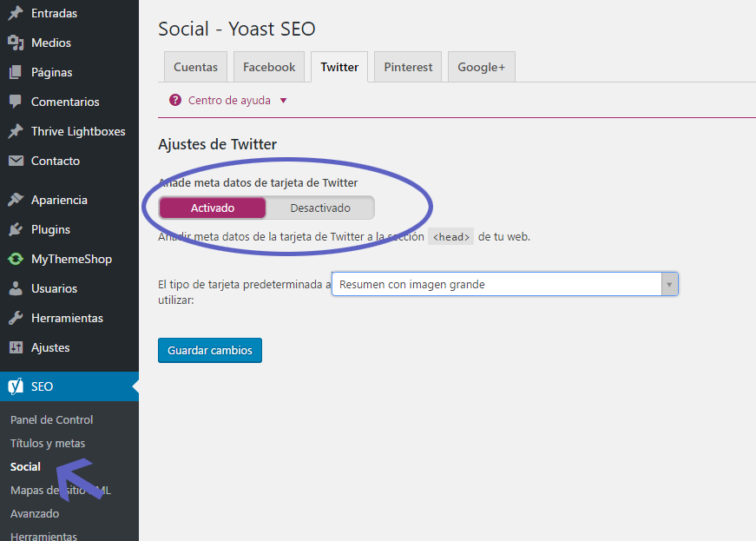Click 'Social - Yoast SEO' page title

[x=237, y=29]
